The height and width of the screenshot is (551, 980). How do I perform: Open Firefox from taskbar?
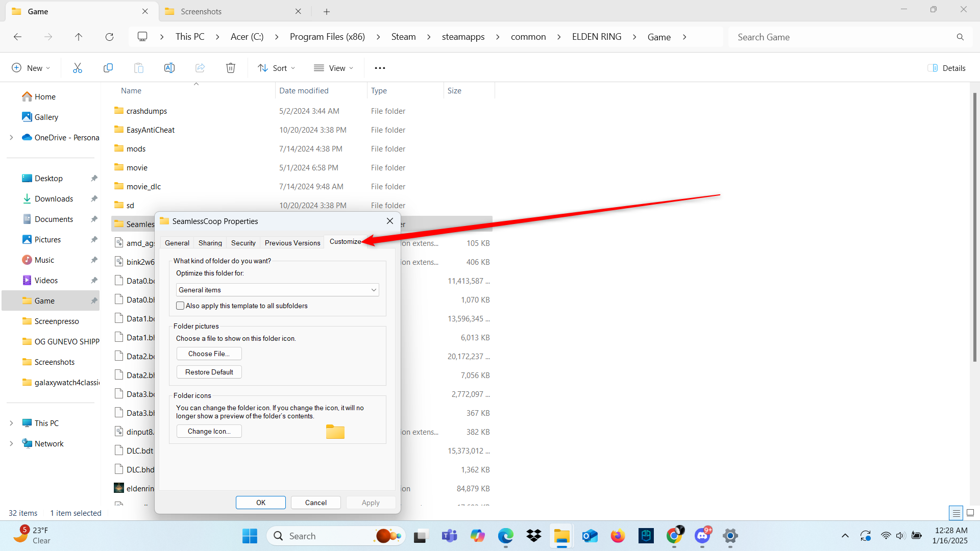tap(618, 536)
